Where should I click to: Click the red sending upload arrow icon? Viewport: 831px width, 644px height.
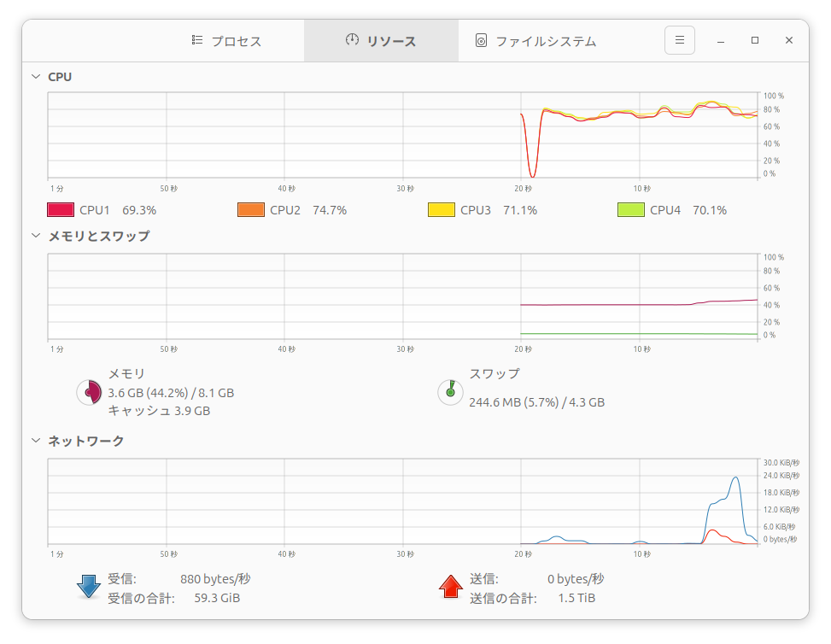click(x=450, y=586)
